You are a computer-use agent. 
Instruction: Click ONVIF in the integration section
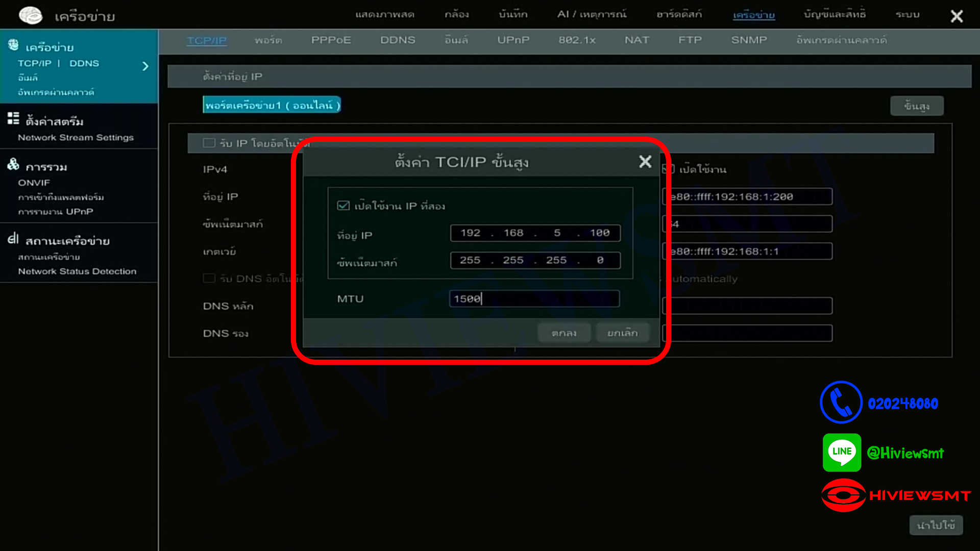click(34, 183)
